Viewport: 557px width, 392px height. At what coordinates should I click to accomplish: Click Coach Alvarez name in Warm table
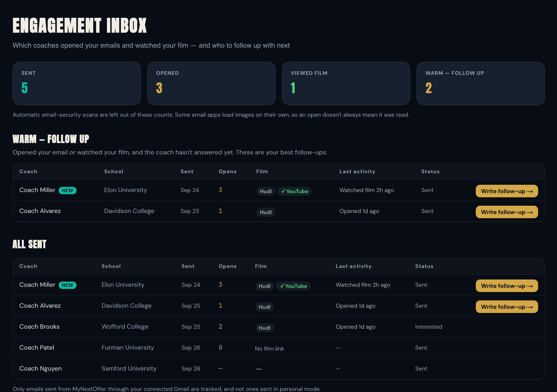point(40,211)
